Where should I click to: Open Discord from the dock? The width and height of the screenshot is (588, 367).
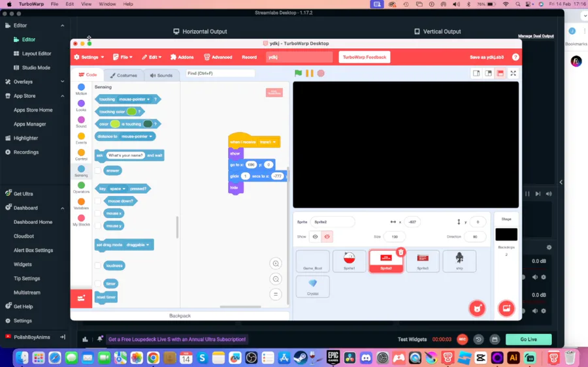(366, 358)
